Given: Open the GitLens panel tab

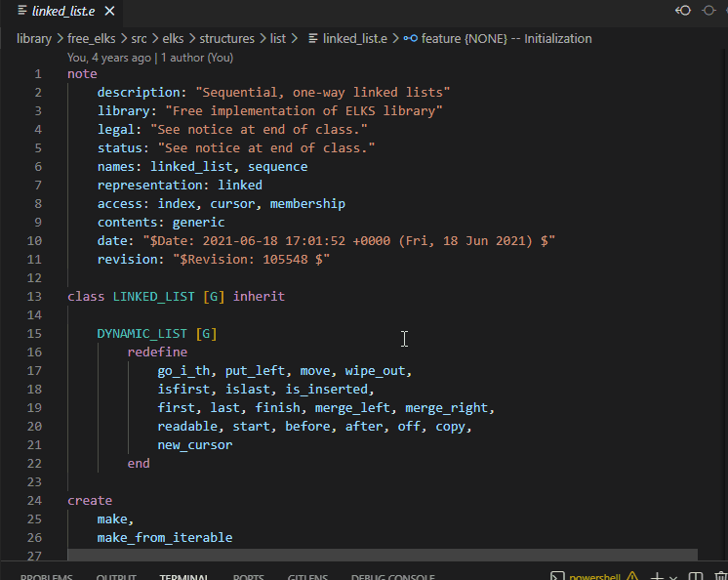Looking at the screenshot, I should [307, 577].
